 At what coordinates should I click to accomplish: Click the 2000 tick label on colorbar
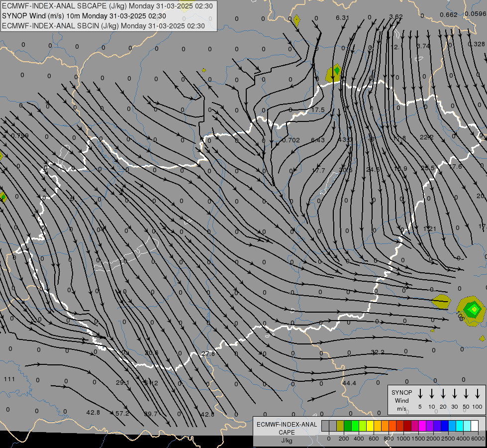click(433, 439)
